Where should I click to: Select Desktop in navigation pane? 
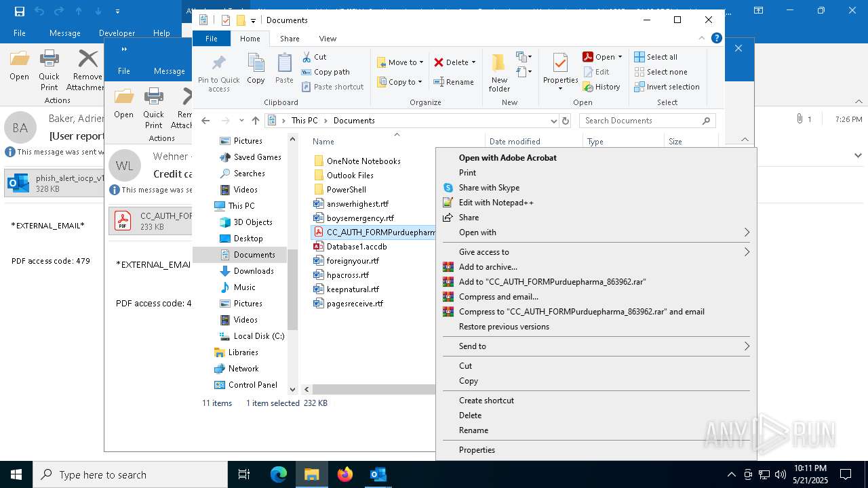[241, 239]
